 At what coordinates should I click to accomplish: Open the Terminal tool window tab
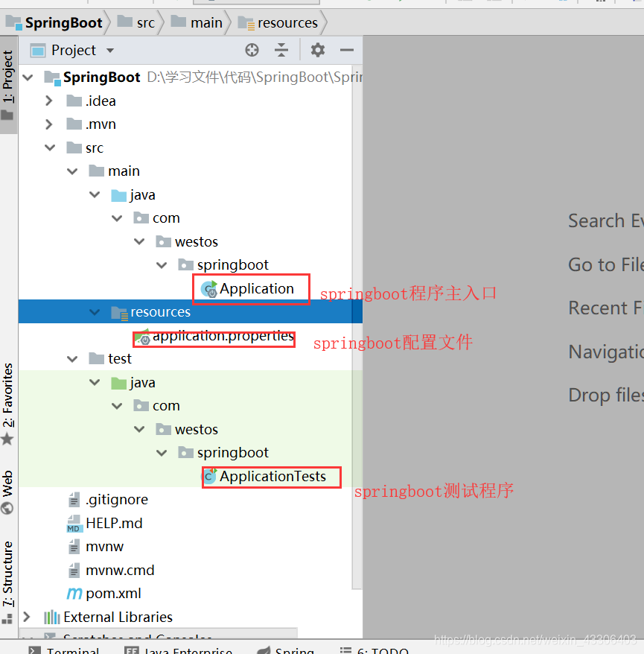[x=64, y=650]
